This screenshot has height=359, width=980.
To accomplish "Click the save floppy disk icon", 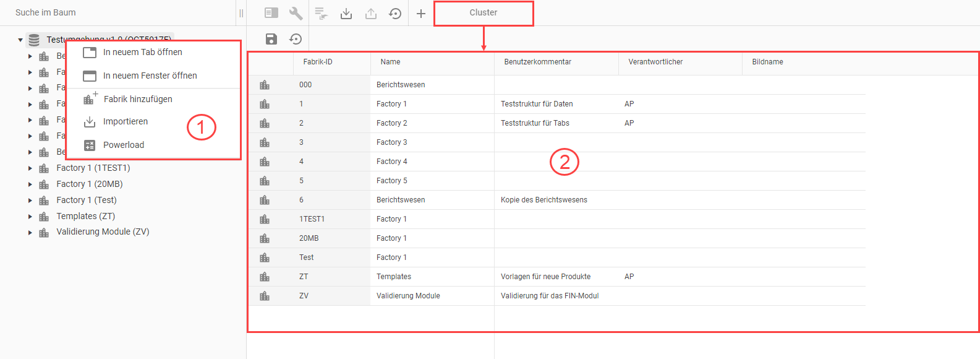I will 271,39.
